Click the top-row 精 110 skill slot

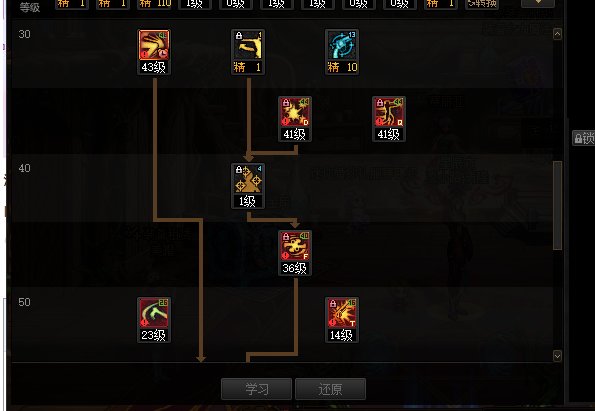[x=154, y=4]
